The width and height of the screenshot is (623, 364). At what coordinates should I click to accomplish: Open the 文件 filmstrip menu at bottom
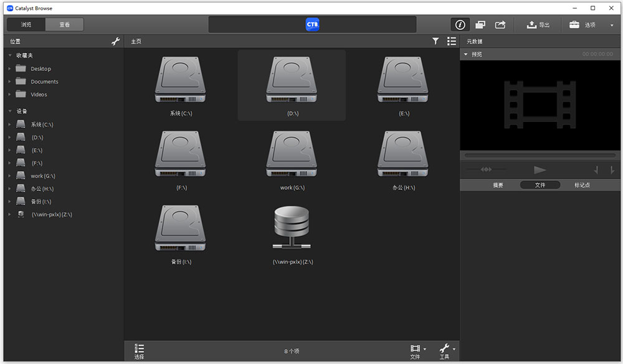tap(417, 352)
